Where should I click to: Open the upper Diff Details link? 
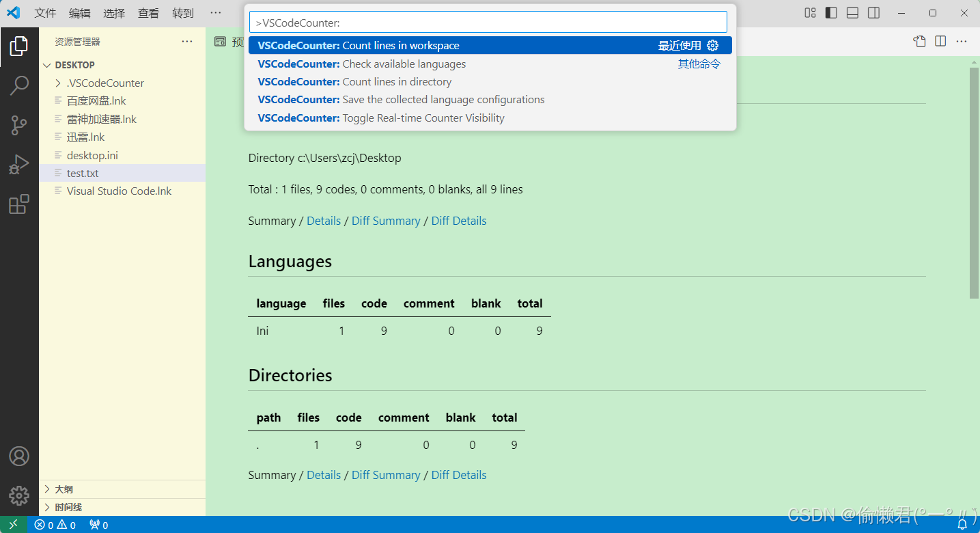pos(459,221)
